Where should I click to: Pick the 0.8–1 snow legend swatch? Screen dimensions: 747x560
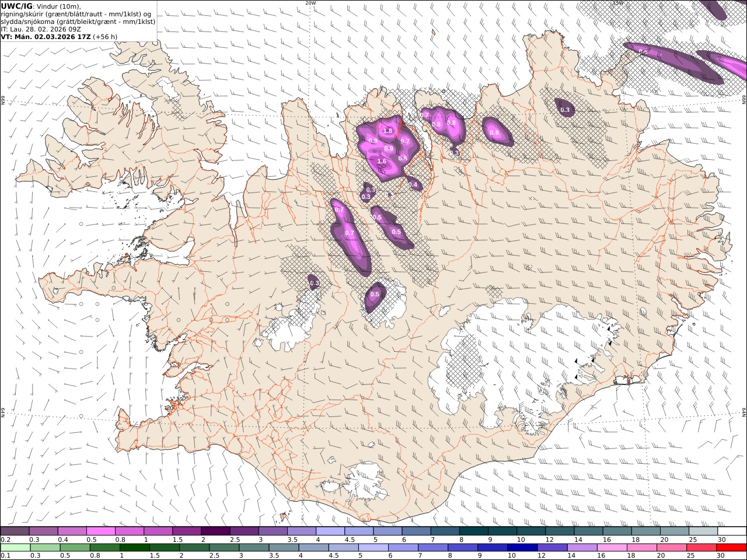point(130,531)
